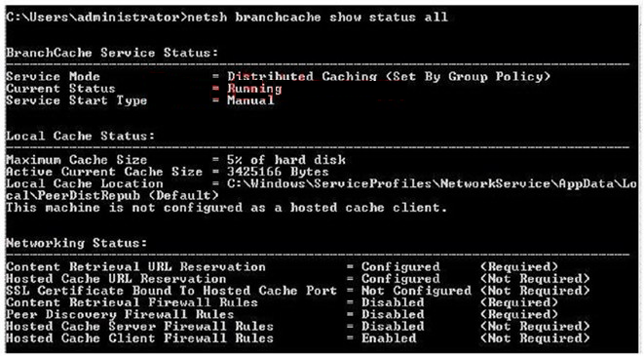Click SSL Certificate Not Configured value
Screen dimensions: 644x356
point(416,291)
